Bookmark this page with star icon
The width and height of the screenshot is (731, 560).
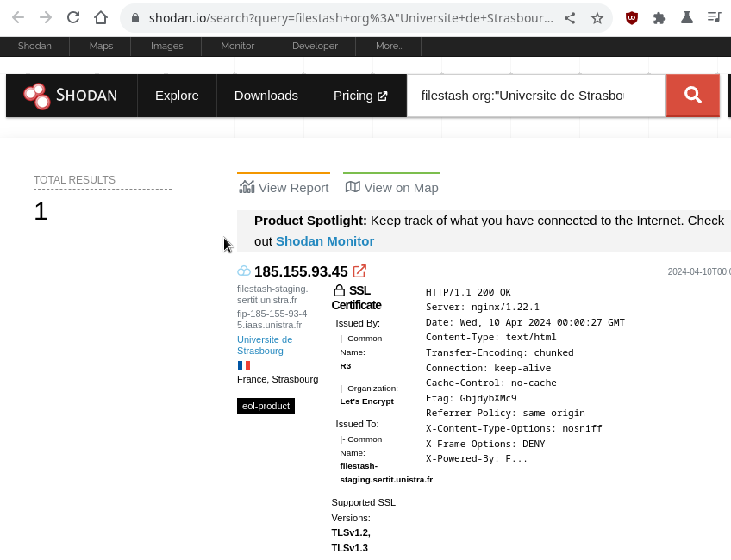[597, 18]
